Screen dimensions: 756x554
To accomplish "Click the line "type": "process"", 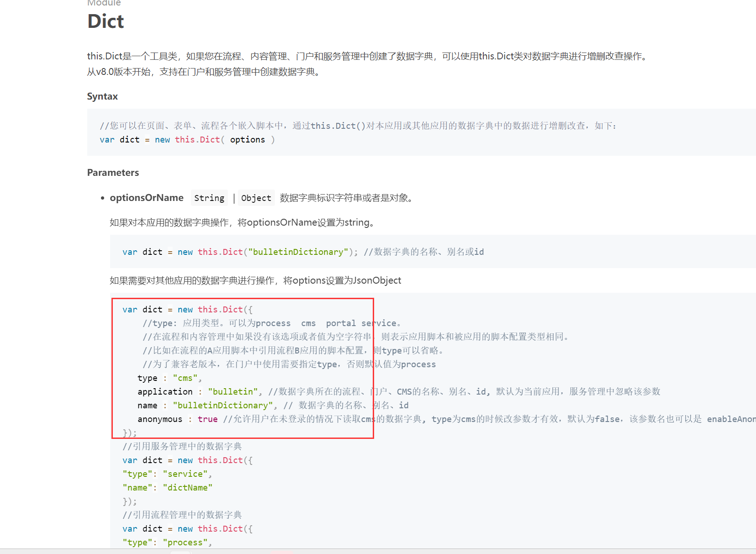I will 167,543.
